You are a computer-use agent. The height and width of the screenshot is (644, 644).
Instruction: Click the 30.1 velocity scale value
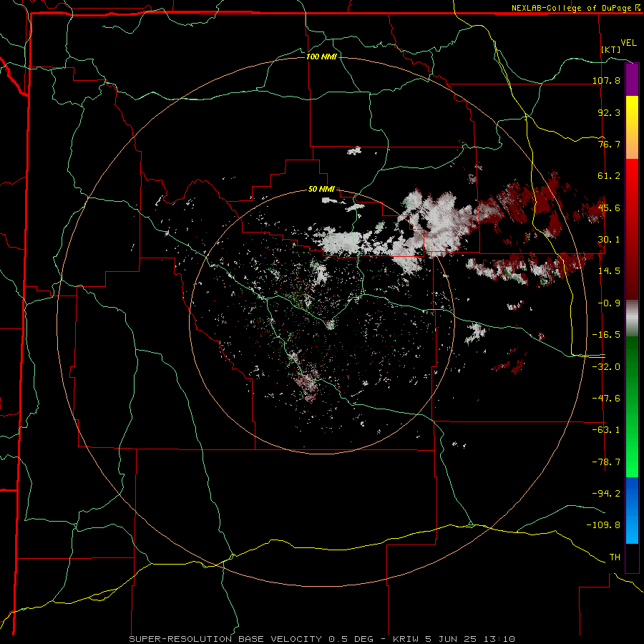tap(609, 240)
